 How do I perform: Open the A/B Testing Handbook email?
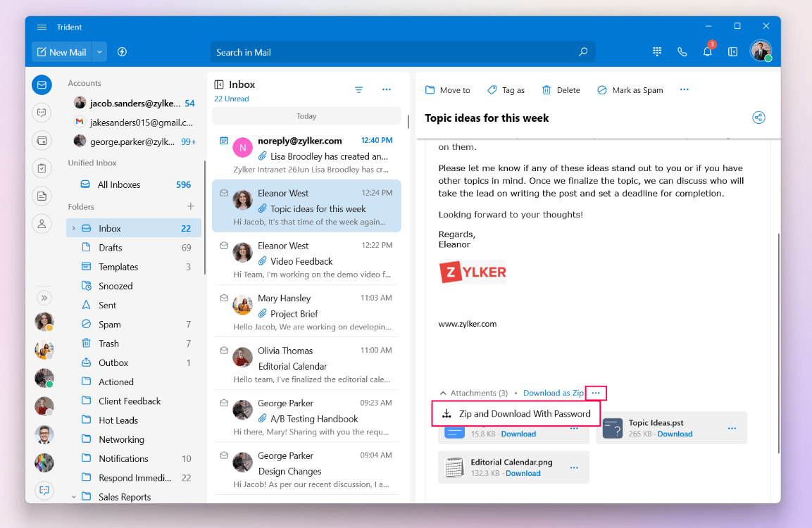pos(306,417)
